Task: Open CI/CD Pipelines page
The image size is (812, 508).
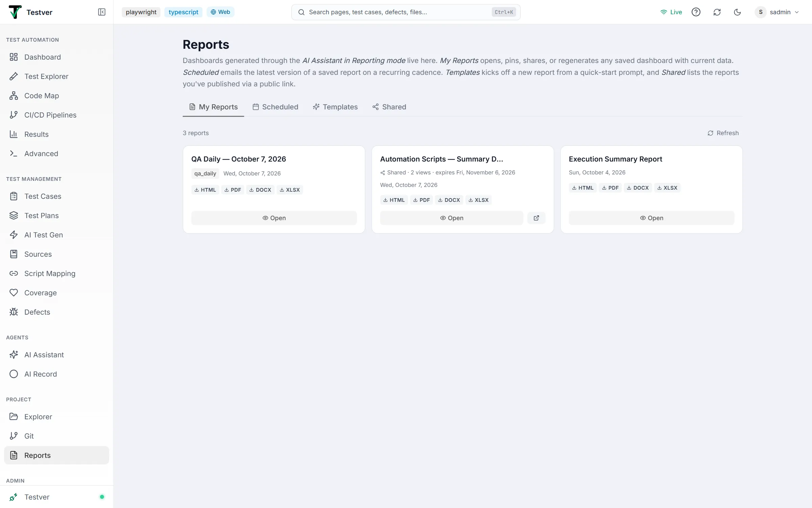Action: (x=57, y=115)
